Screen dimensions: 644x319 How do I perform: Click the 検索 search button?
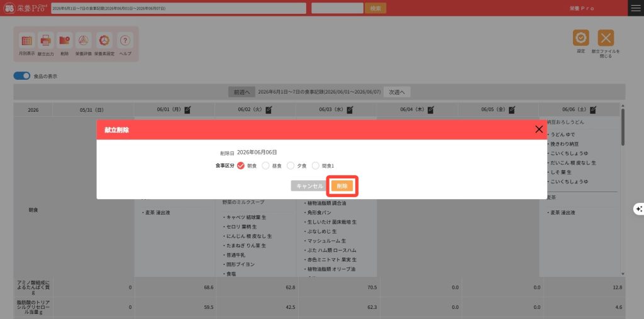coord(375,8)
